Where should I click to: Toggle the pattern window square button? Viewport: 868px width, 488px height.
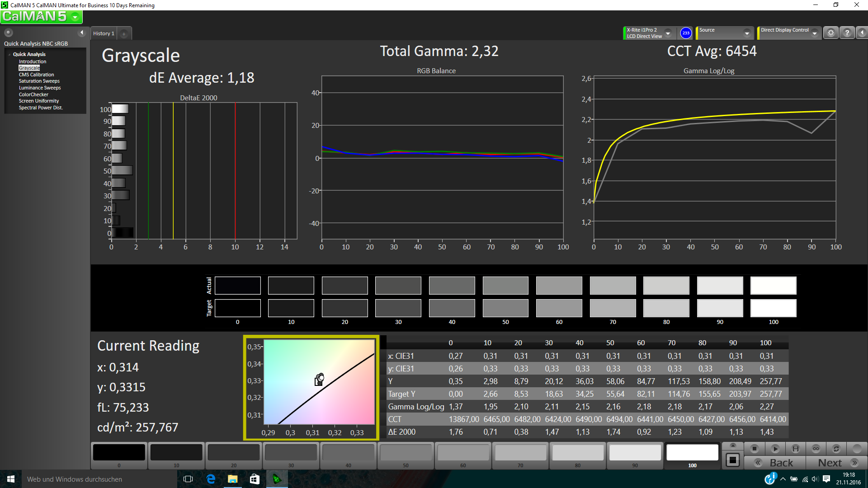(733, 460)
